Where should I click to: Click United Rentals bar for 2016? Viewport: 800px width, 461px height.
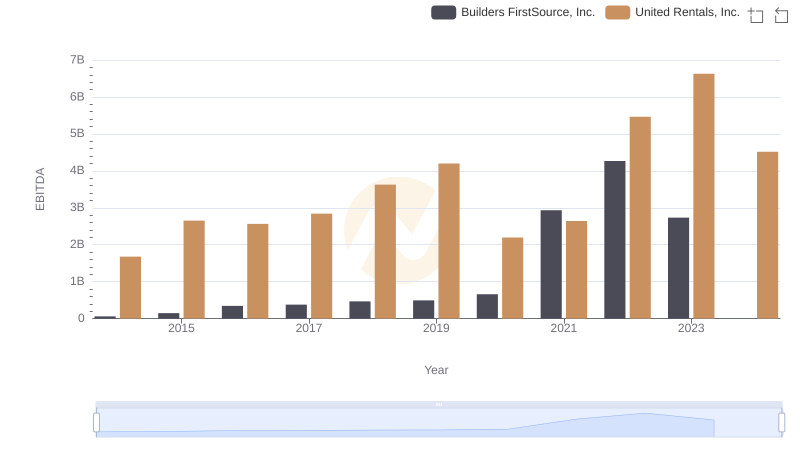[x=258, y=271]
